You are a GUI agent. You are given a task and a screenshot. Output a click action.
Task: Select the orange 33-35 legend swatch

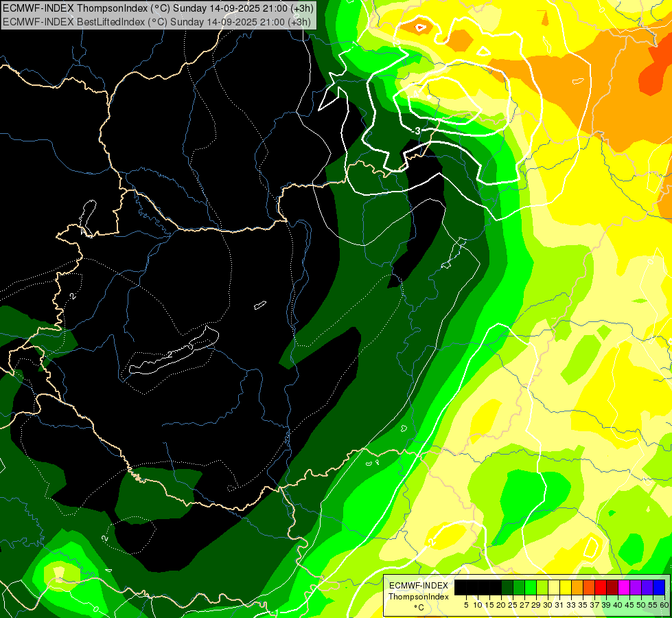click(577, 587)
